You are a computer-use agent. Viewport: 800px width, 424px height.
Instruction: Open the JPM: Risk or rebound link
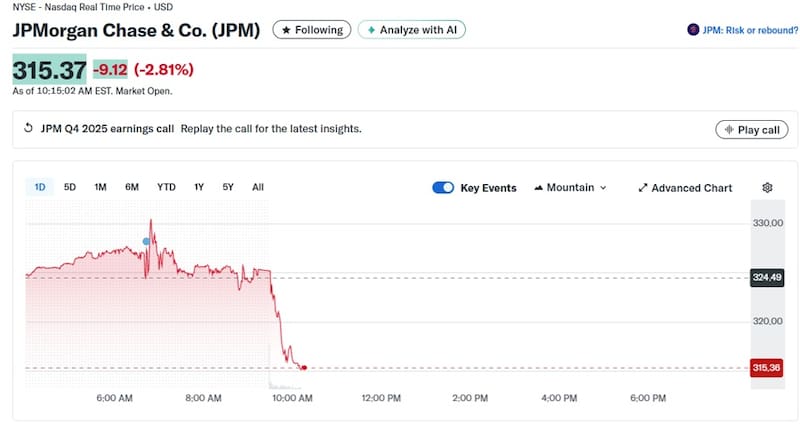click(748, 30)
